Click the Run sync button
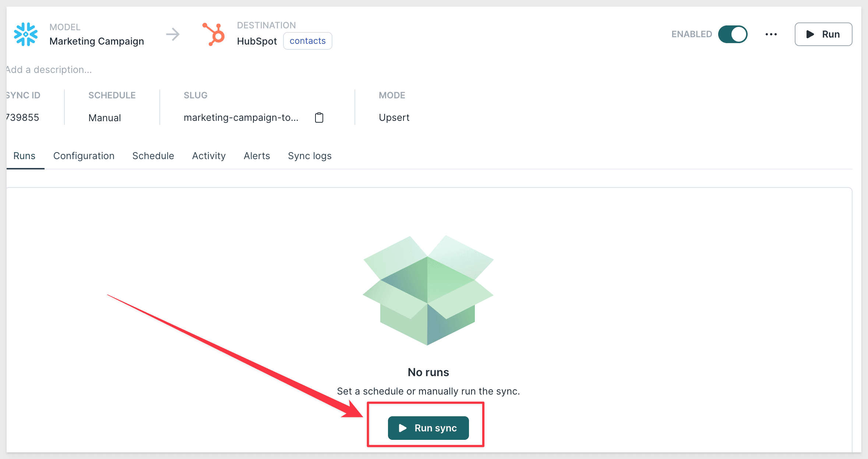868x459 pixels. (428, 428)
